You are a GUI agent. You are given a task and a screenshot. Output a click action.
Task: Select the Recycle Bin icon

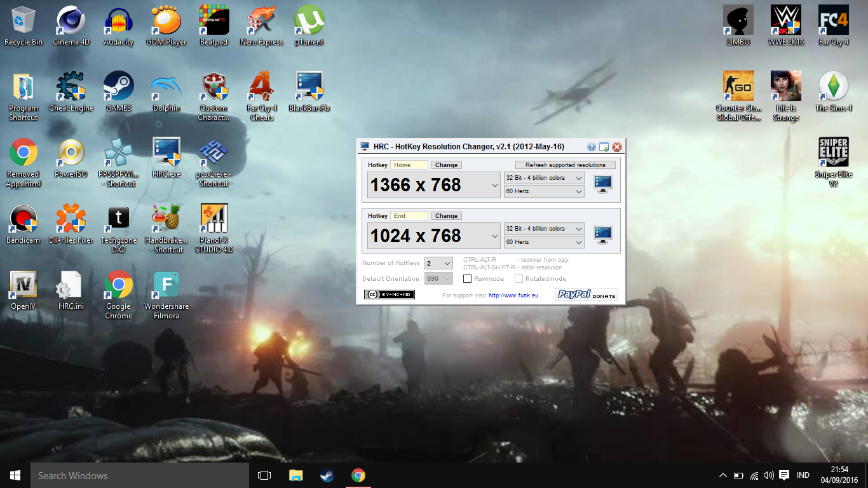[24, 26]
